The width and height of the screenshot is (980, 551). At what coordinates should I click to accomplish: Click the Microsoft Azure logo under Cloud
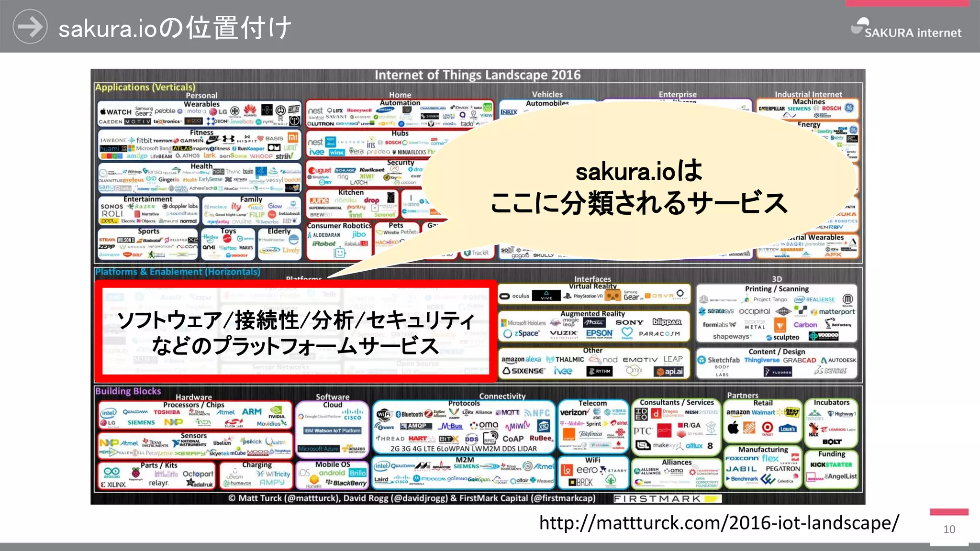[x=318, y=449]
